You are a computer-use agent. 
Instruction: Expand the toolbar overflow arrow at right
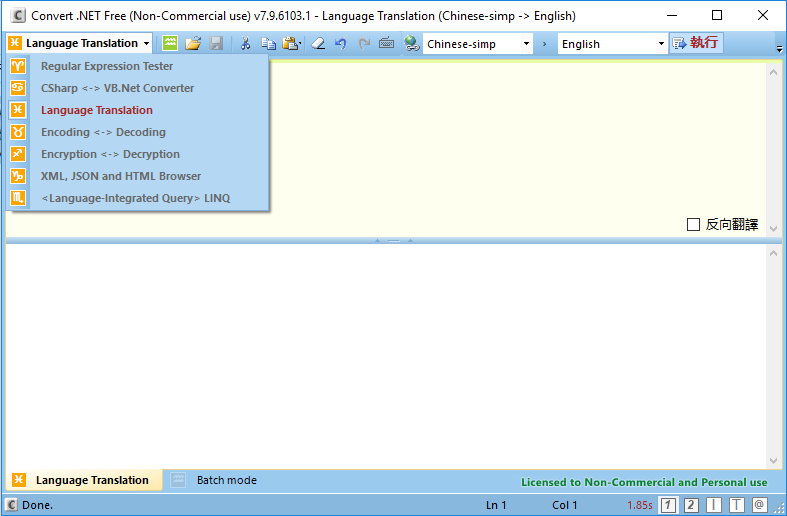click(x=779, y=49)
